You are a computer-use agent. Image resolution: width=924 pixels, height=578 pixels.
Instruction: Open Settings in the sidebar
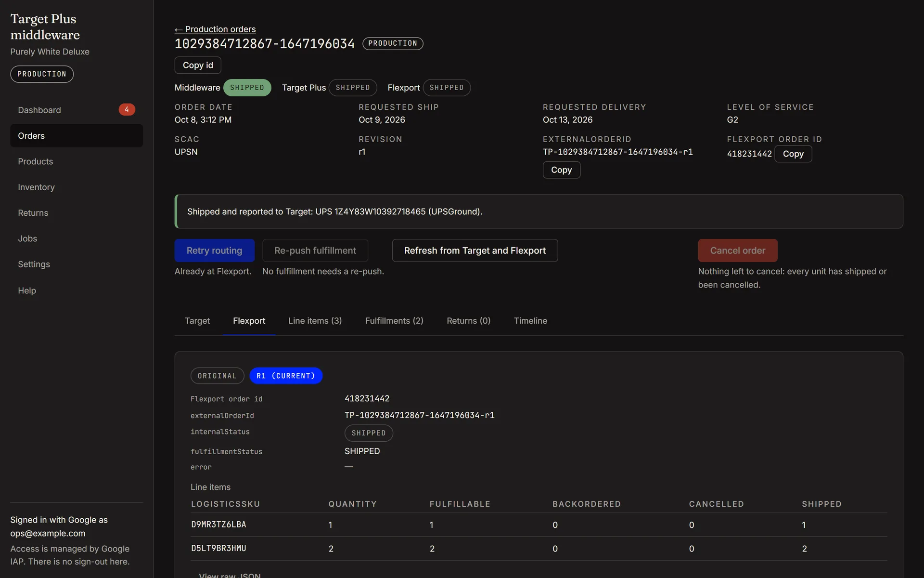click(77, 264)
